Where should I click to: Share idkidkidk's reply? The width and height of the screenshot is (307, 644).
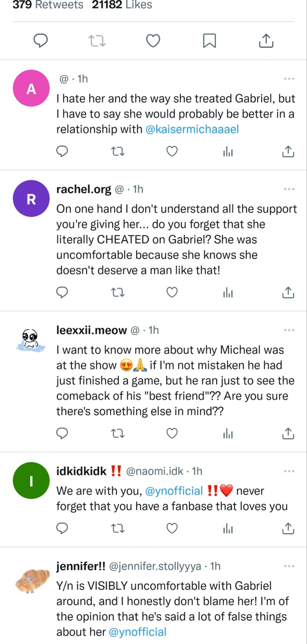pos(288,529)
